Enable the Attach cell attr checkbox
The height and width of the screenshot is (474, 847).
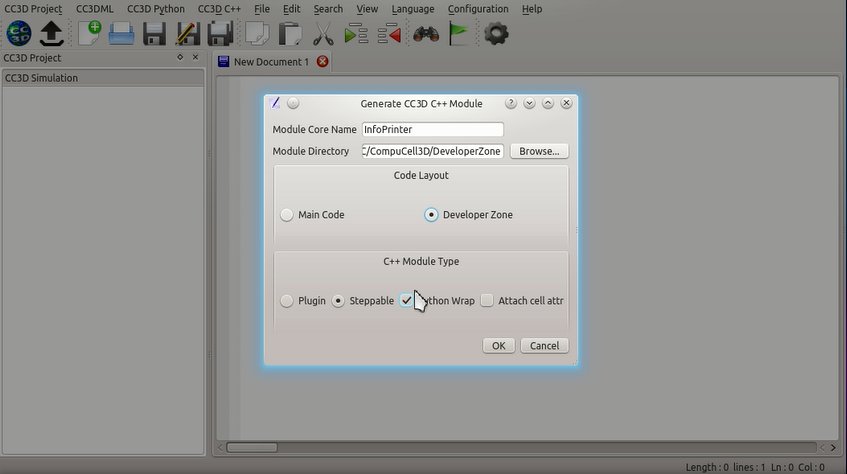(x=487, y=301)
